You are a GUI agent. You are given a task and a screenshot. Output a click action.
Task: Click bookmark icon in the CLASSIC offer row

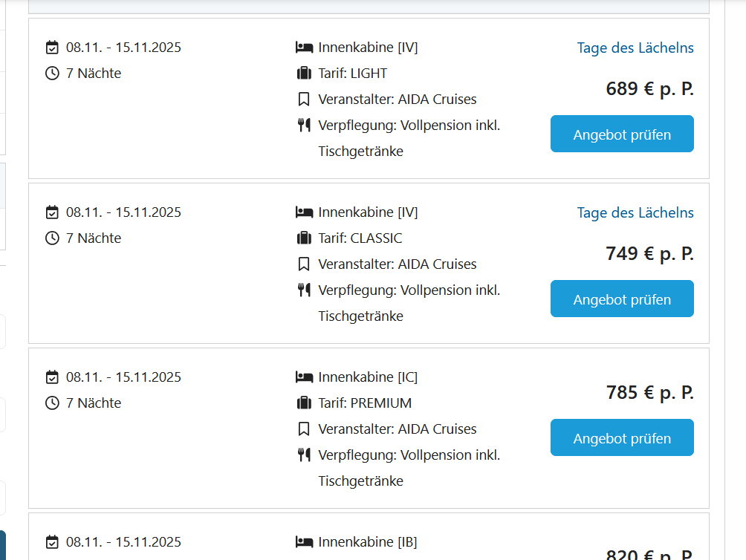304,264
